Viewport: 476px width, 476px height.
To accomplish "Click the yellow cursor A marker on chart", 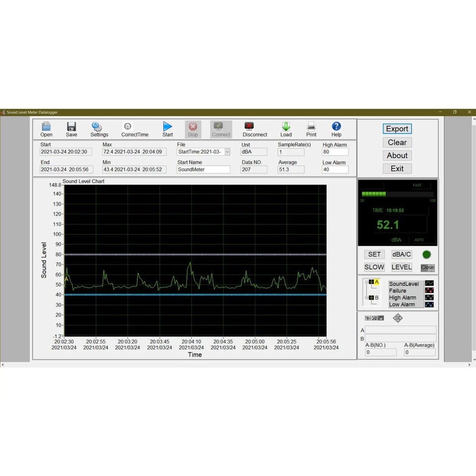I will click(x=66, y=279).
